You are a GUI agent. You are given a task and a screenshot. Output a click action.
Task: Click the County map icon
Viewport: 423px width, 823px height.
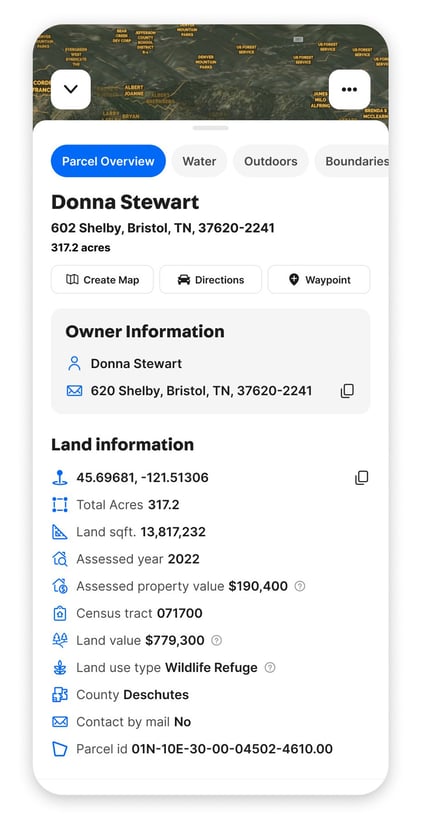[x=60, y=695]
